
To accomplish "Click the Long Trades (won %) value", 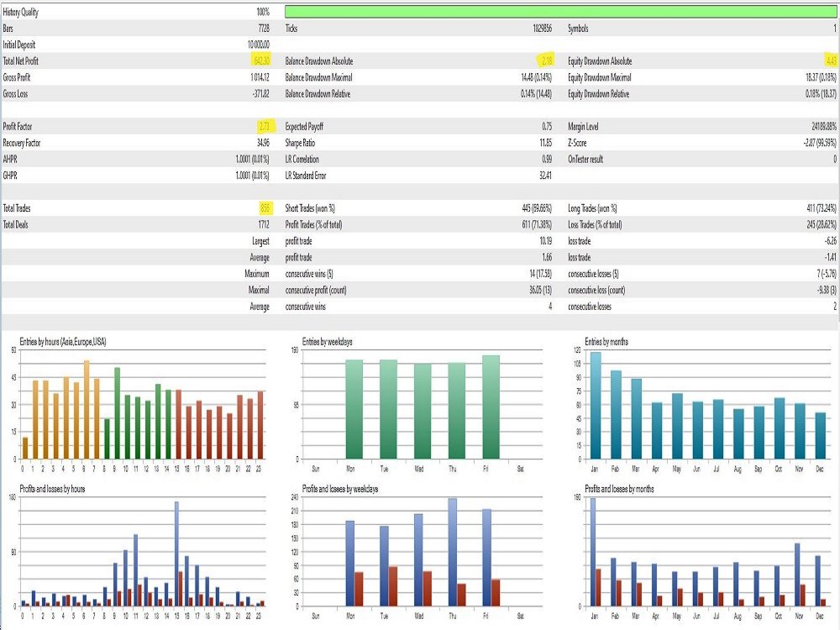I will coord(822,207).
